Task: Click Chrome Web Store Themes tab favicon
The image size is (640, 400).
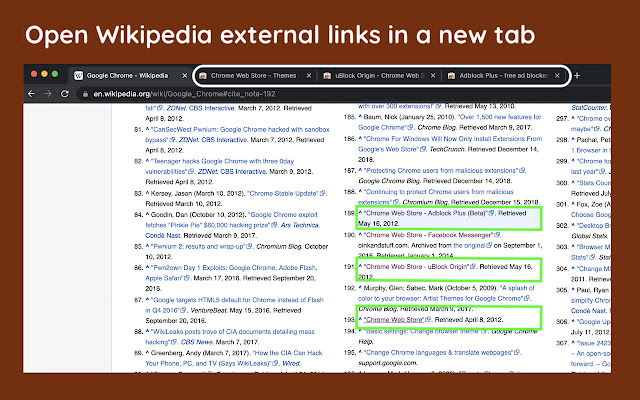Action: pyautogui.click(x=202, y=76)
